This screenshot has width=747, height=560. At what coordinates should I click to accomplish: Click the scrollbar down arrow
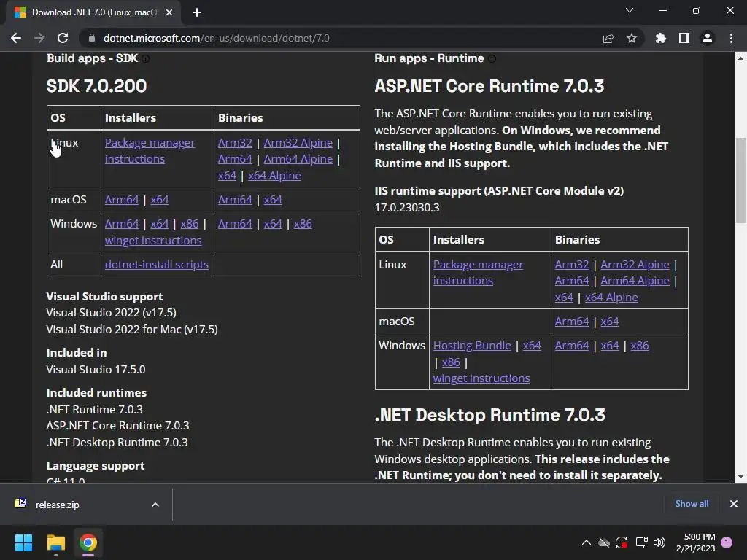click(x=740, y=477)
